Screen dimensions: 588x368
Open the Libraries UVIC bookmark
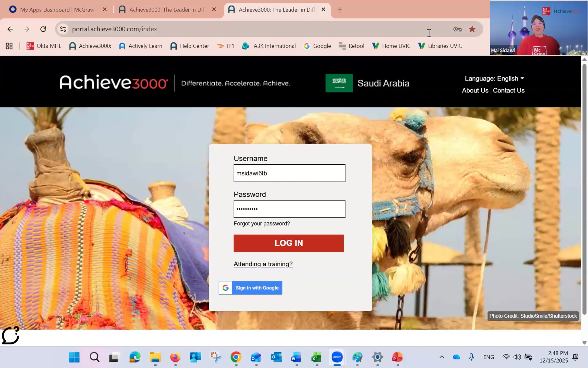(440, 46)
